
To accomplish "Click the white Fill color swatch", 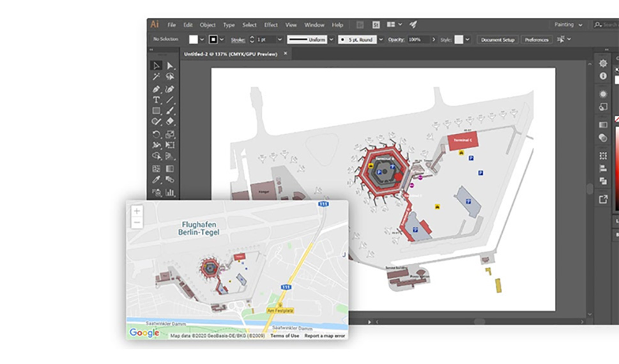I will (x=194, y=40).
